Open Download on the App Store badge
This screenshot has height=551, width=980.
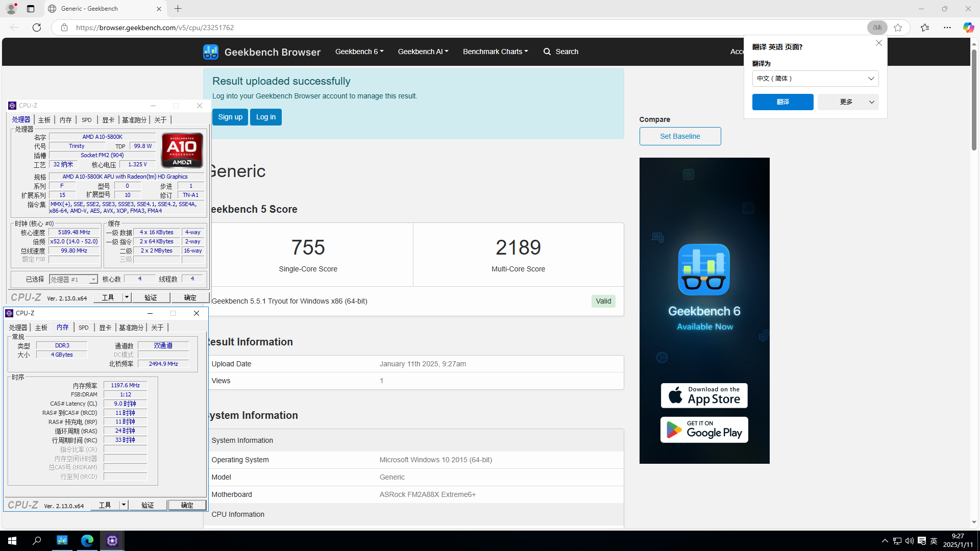coord(704,395)
